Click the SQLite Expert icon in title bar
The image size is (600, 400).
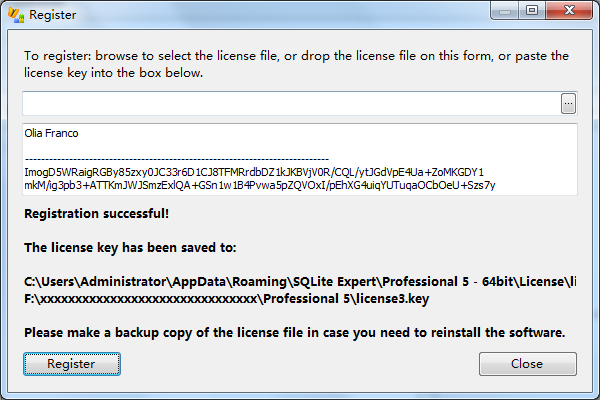click(x=15, y=15)
